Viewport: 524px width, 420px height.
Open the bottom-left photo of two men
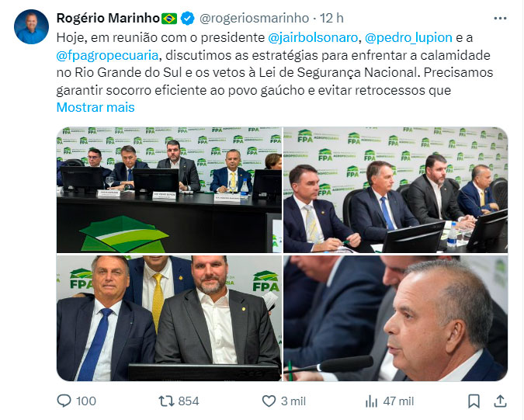pyautogui.click(x=168, y=318)
